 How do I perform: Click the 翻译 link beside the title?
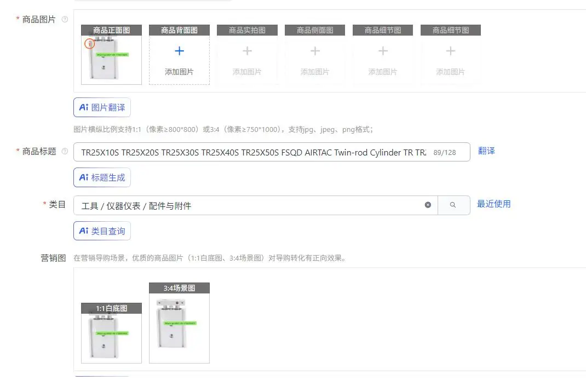coord(486,151)
